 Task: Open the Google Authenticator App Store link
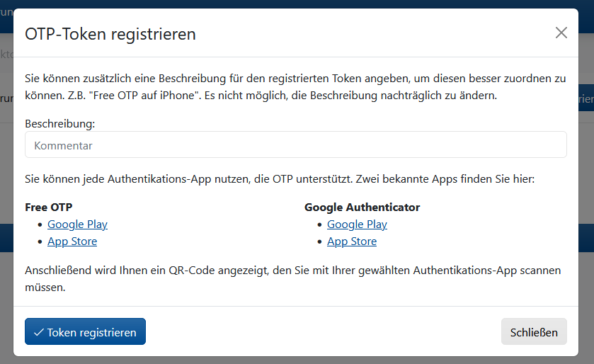pos(352,241)
